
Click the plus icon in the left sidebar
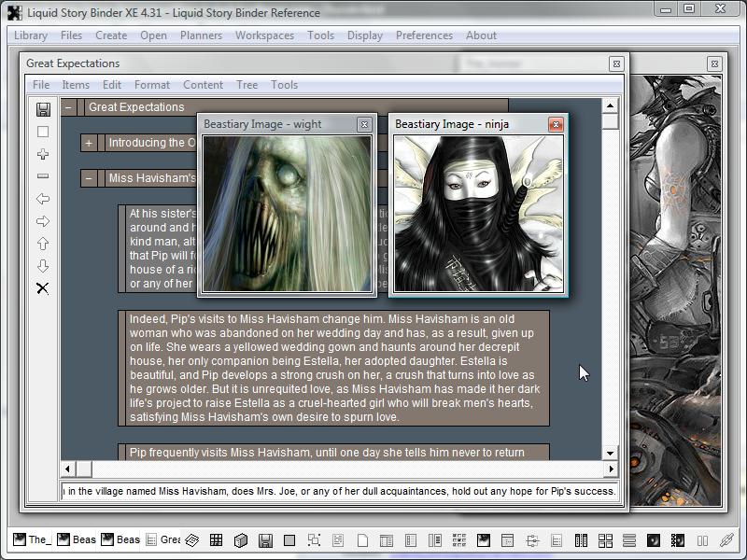tap(43, 155)
